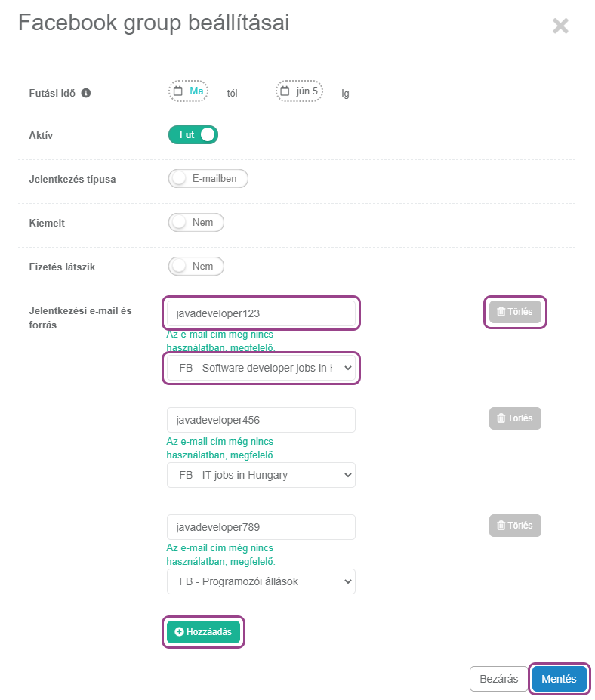Switch the Jelentkezés típusa E-mailben toggle
595x700 pixels.
pyautogui.click(x=208, y=179)
